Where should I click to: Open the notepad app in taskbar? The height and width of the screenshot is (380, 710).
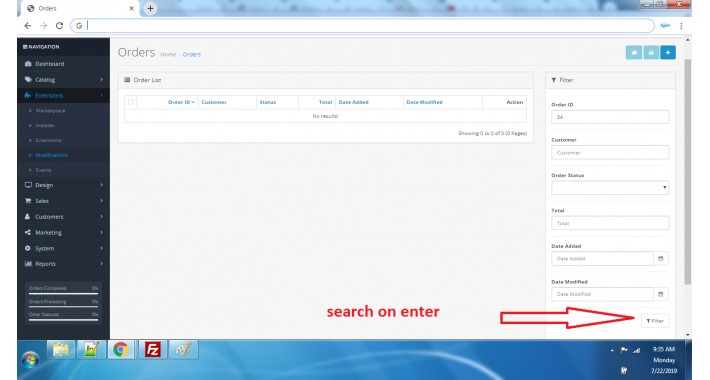[91, 350]
